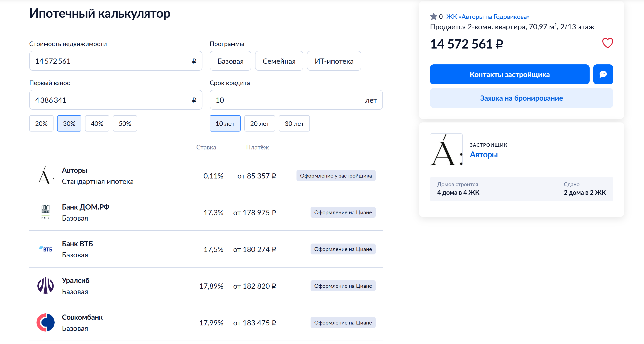644x344 pixels.
Task: Select the Семейная program
Action: 279,61
